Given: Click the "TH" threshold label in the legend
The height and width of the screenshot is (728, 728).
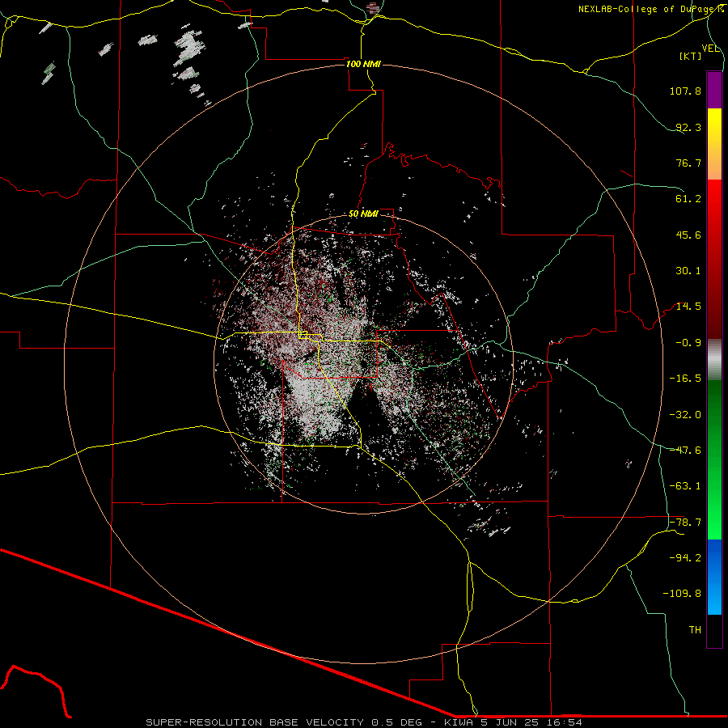Looking at the screenshot, I should [x=695, y=629].
